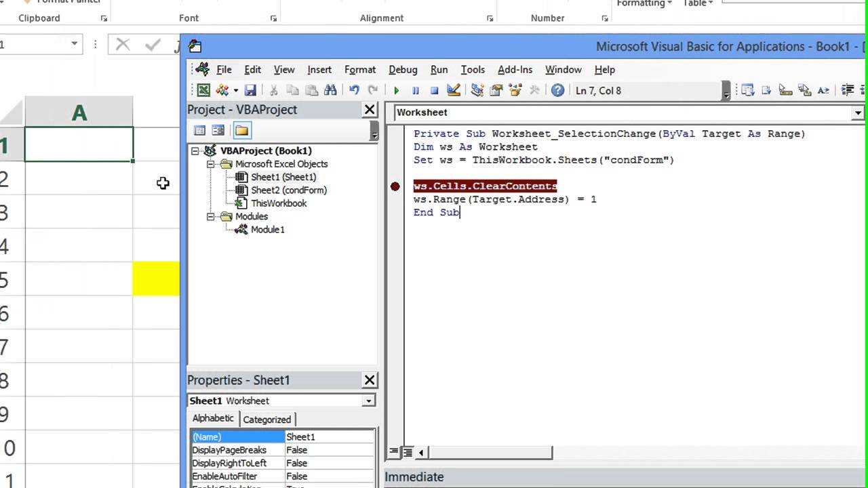This screenshot has height=488, width=868.
Task: Click the Find binoculars icon
Action: tap(331, 90)
